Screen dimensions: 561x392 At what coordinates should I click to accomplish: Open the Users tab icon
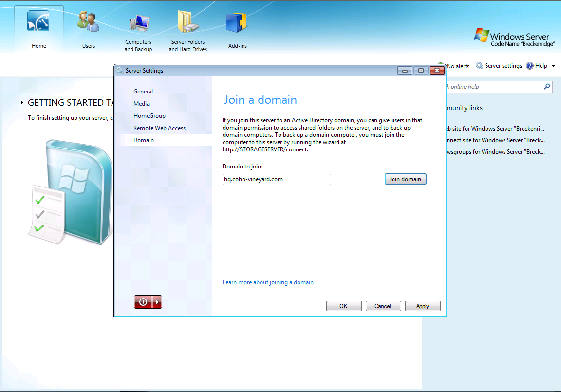point(88,21)
